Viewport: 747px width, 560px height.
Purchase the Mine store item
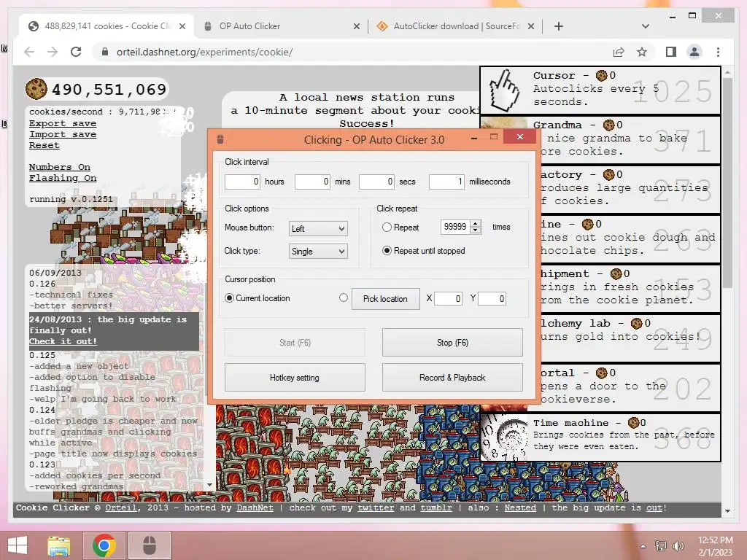click(x=631, y=238)
